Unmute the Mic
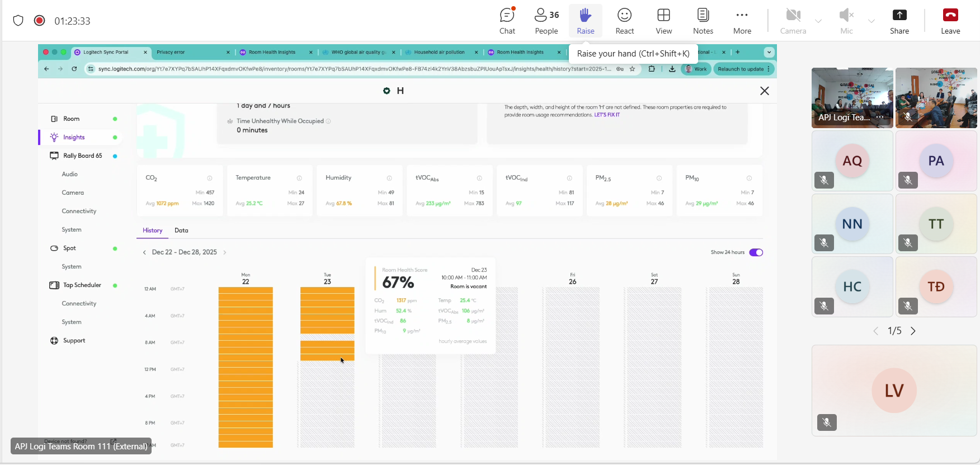Viewport: 980px width, 465px height. tap(846, 21)
